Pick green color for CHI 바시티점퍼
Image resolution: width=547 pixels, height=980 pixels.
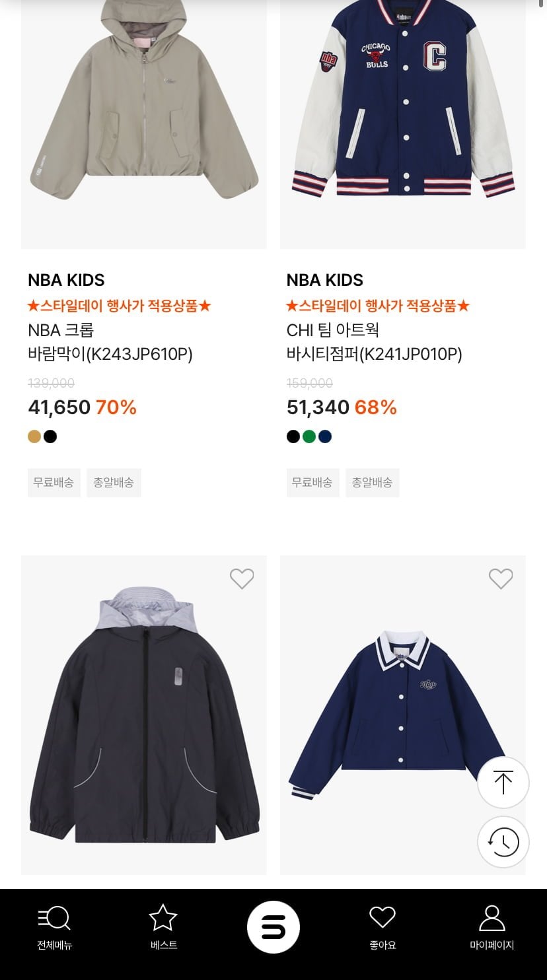(x=309, y=437)
